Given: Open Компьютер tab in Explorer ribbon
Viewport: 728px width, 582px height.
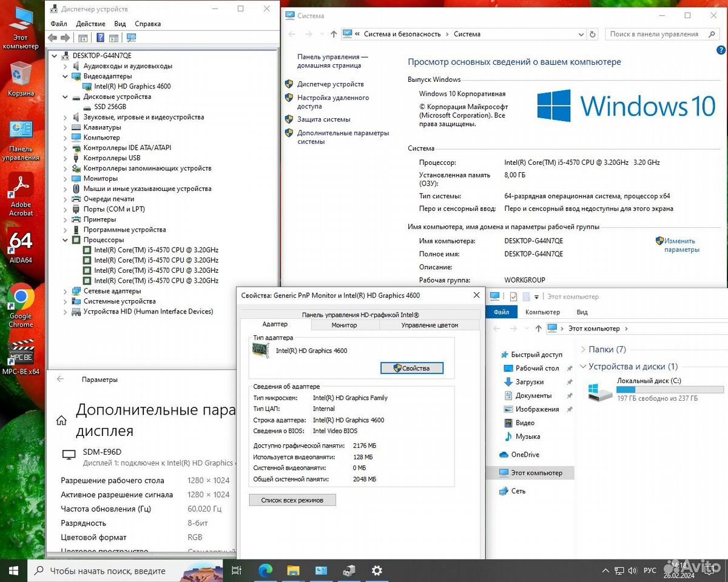Looking at the screenshot, I should [x=542, y=312].
